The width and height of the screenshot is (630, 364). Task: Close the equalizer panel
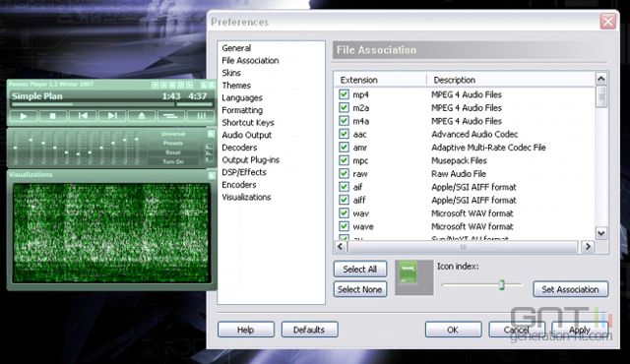click(x=211, y=134)
